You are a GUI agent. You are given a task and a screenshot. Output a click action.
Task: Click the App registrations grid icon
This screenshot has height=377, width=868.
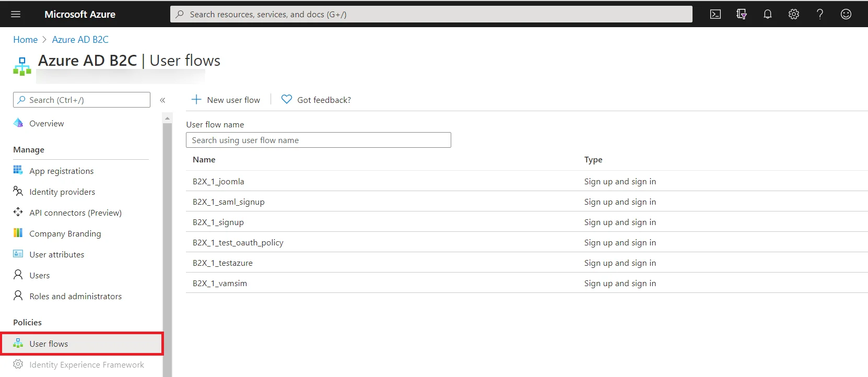pyautogui.click(x=18, y=170)
